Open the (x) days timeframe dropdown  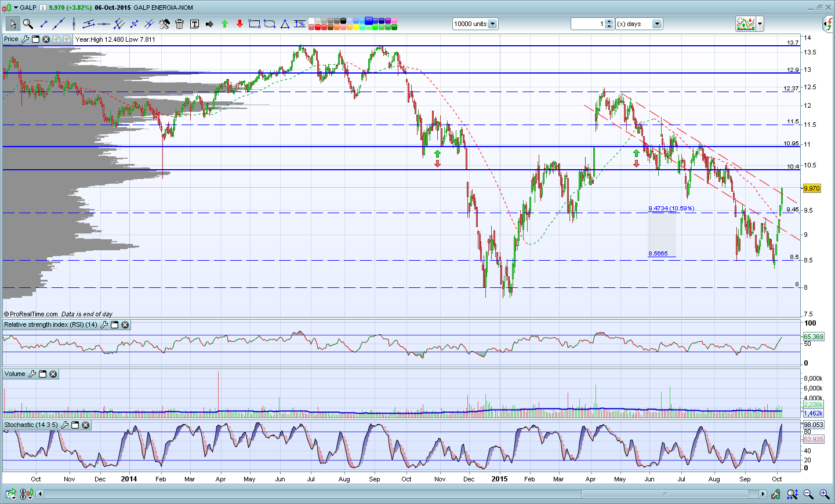[657, 24]
